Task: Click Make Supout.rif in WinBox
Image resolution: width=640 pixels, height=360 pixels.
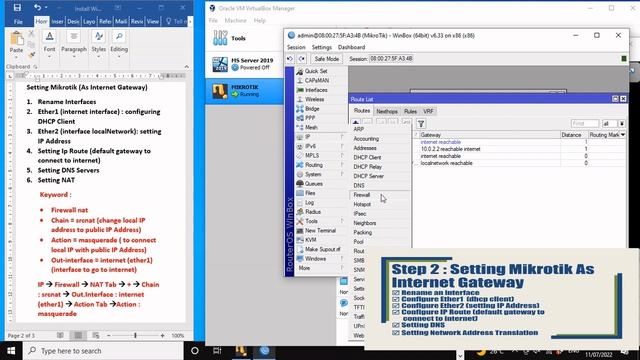Action: pyautogui.click(x=322, y=249)
